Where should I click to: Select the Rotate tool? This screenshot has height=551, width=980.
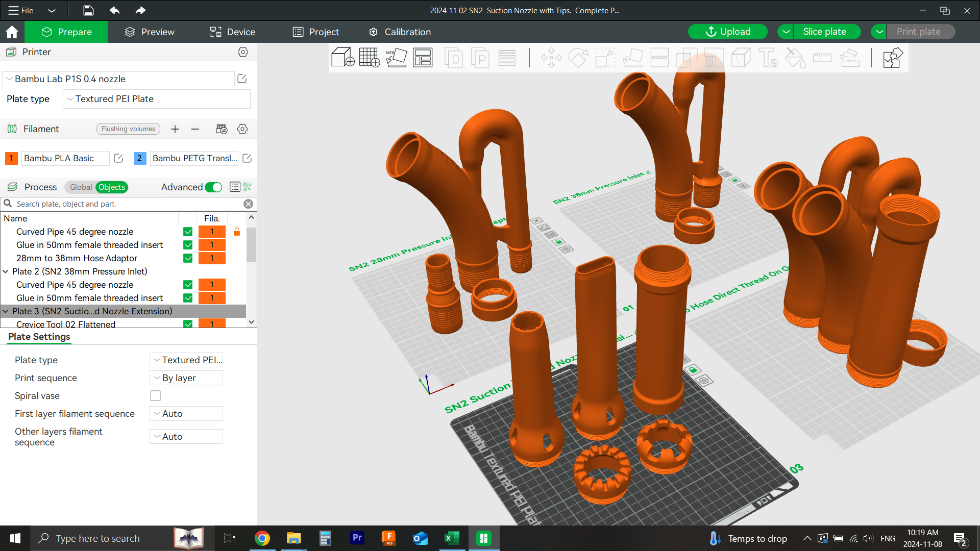(x=579, y=58)
